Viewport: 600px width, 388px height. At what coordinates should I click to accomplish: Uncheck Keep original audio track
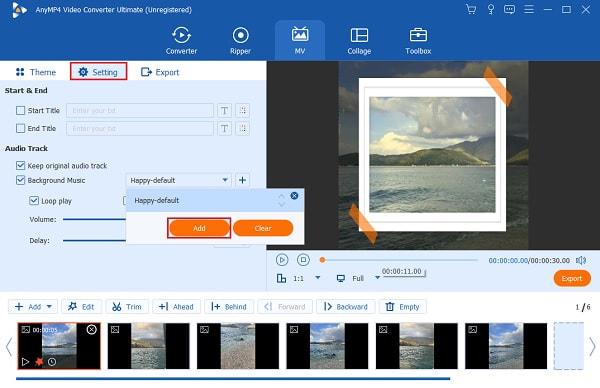pos(20,165)
